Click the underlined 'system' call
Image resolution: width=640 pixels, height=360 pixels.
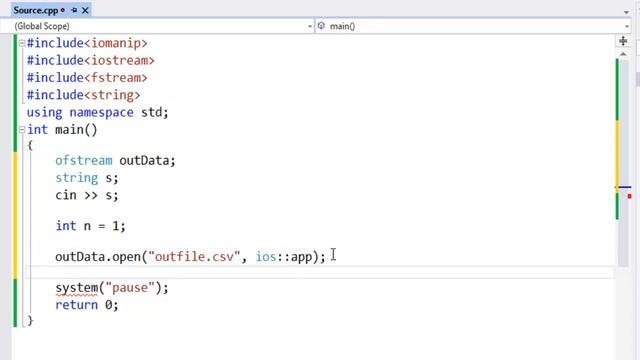(x=77, y=288)
